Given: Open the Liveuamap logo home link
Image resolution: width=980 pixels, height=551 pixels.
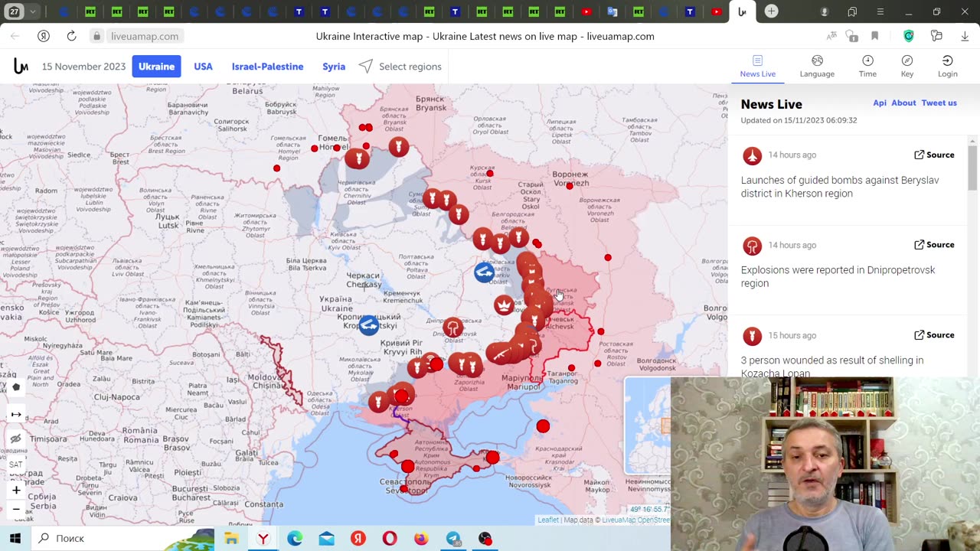Looking at the screenshot, I should [x=21, y=67].
